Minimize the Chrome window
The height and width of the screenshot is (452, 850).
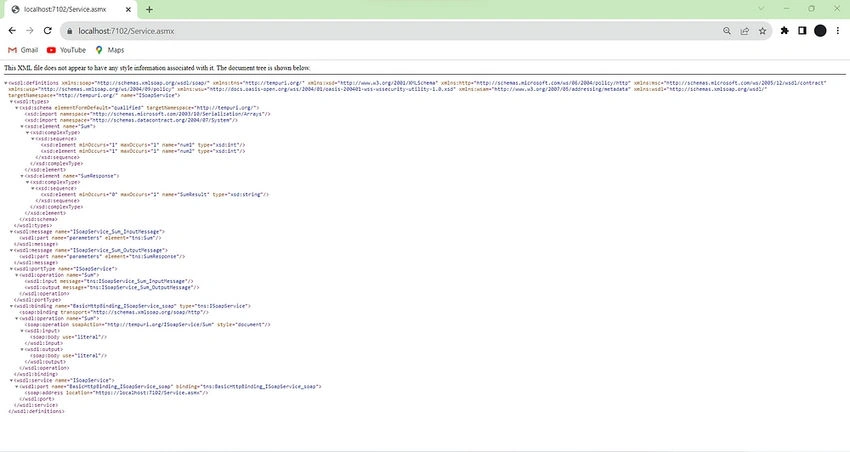pyautogui.click(x=787, y=9)
